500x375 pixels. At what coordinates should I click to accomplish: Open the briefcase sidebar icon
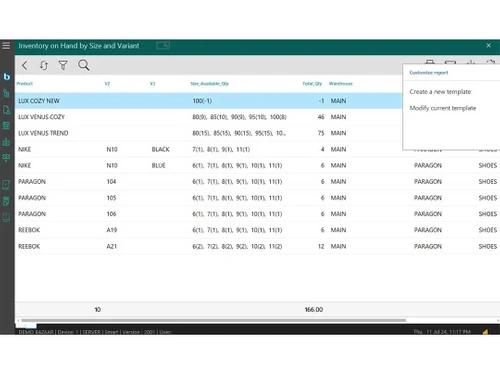coord(6,142)
